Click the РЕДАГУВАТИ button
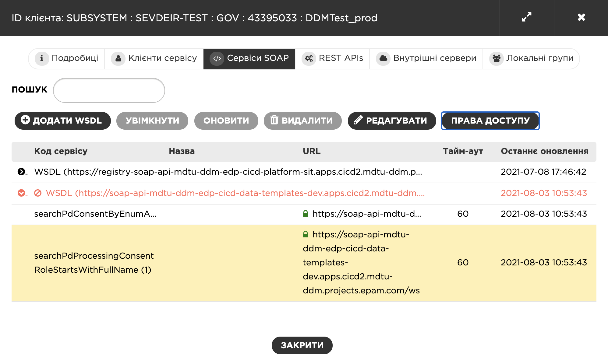The height and width of the screenshot is (364, 608). (392, 121)
